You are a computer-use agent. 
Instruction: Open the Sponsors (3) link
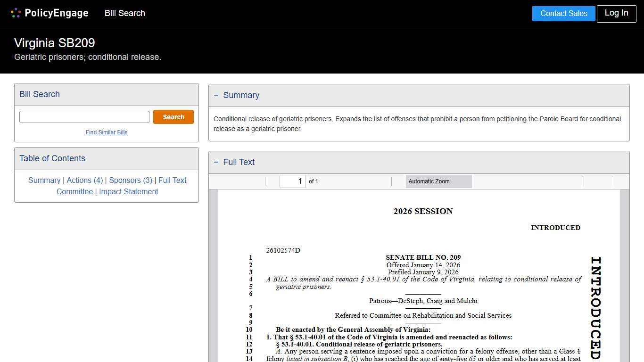131,180
